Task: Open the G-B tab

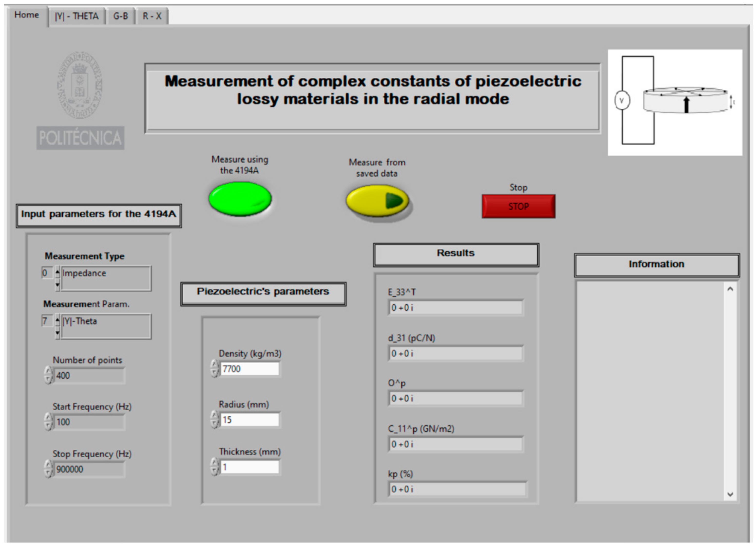Action: [120, 16]
